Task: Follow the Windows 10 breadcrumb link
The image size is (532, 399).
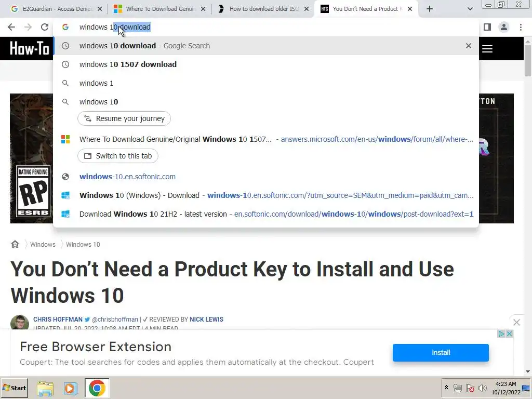Action: (83, 245)
